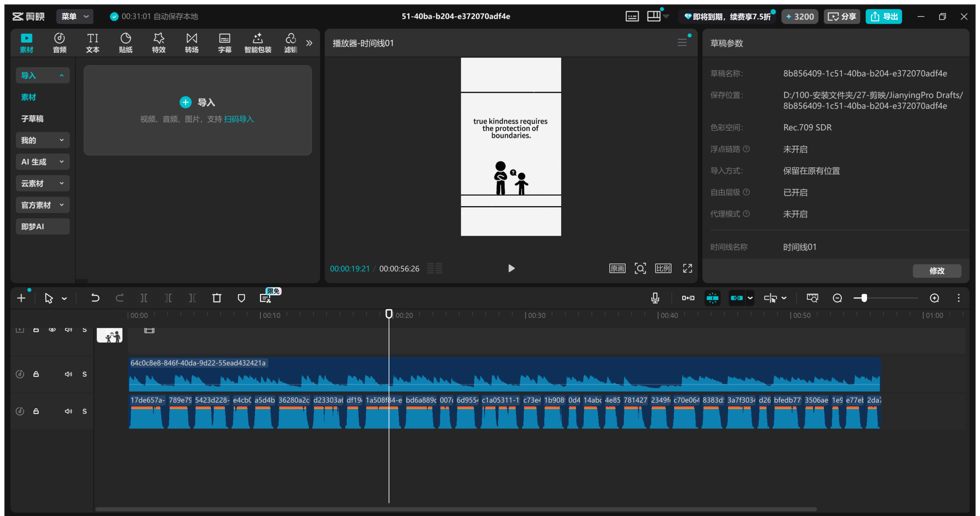The image size is (980, 516).
Task: Click the 扫码导入 link
Action: click(239, 119)
